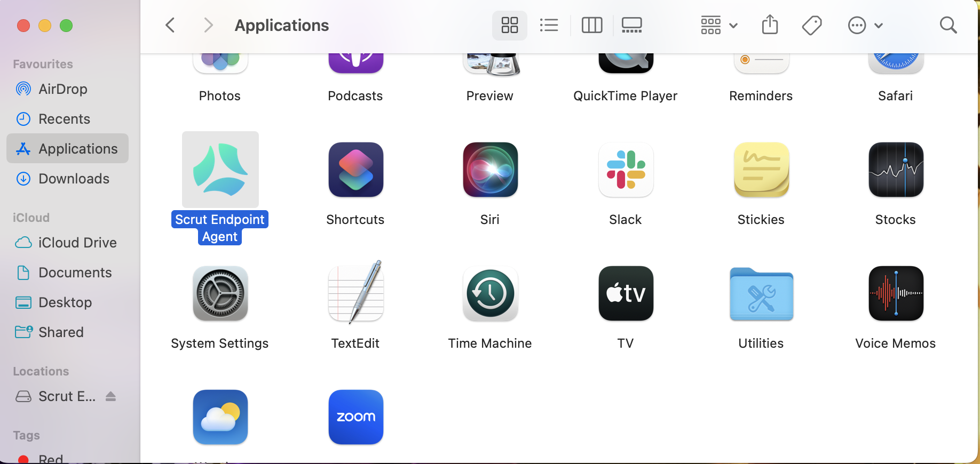980x464 pixels.
Task: Open iCloud Drive in the sidebar
Action: pyautogui.click(x=67, y=243)
